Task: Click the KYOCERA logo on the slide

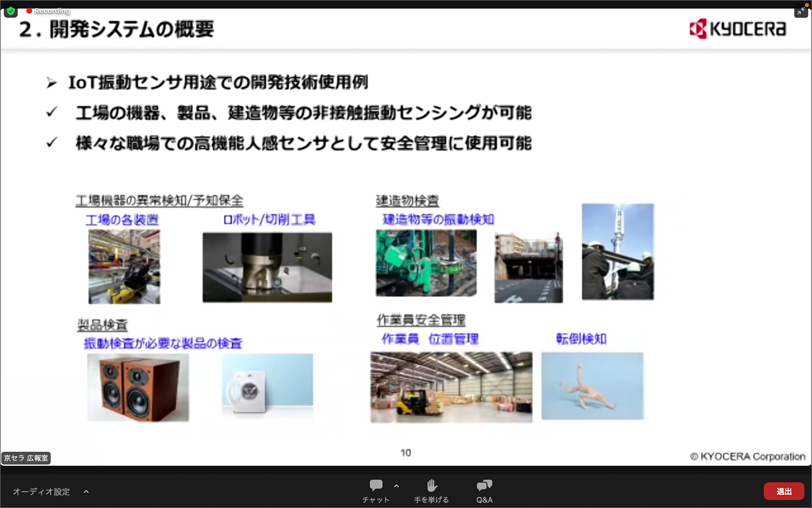Action: (737, 29)
